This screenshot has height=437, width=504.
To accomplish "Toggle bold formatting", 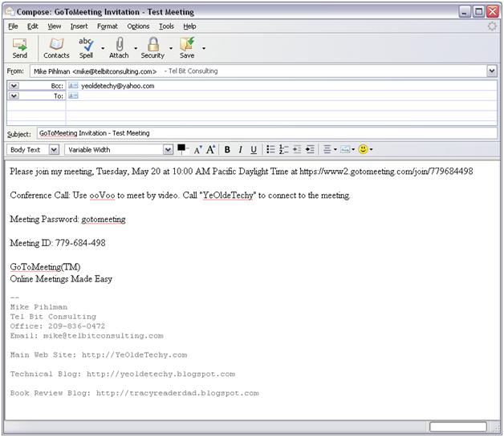I will [227, 150].
